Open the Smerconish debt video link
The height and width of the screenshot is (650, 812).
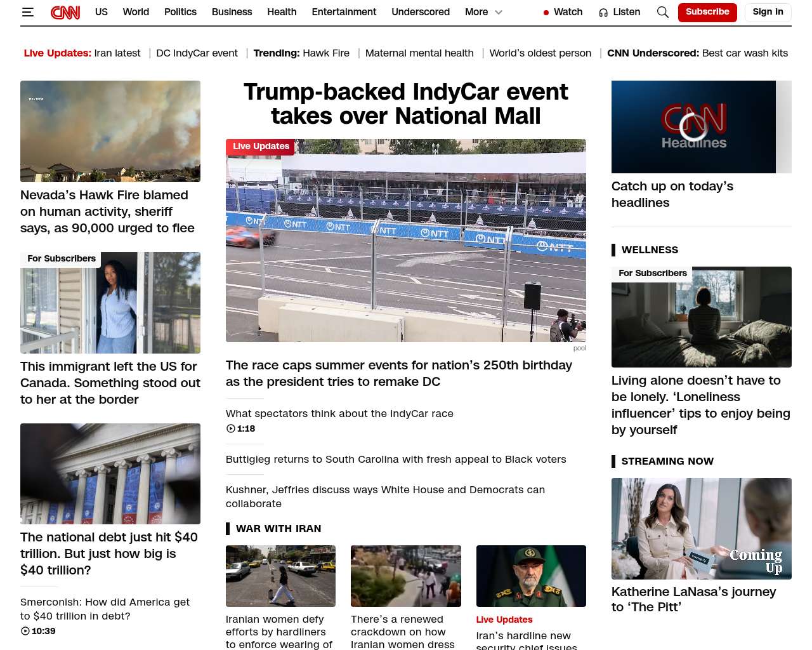105,609
